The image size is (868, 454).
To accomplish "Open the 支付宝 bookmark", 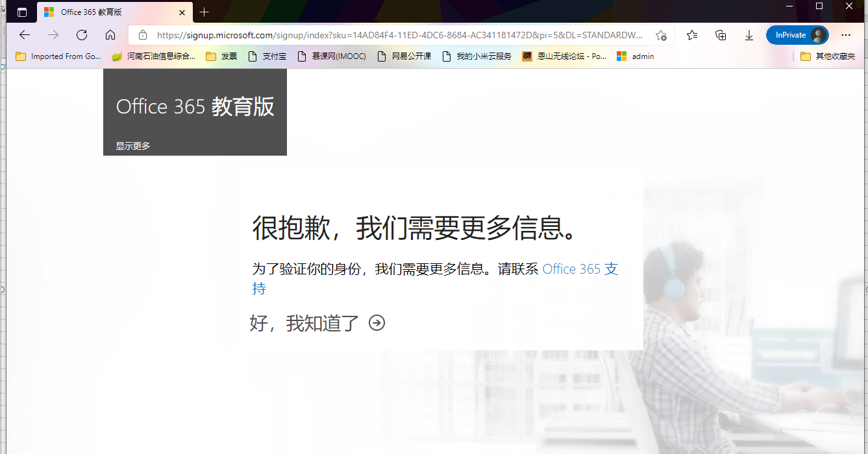I will [x=267, y=56].
